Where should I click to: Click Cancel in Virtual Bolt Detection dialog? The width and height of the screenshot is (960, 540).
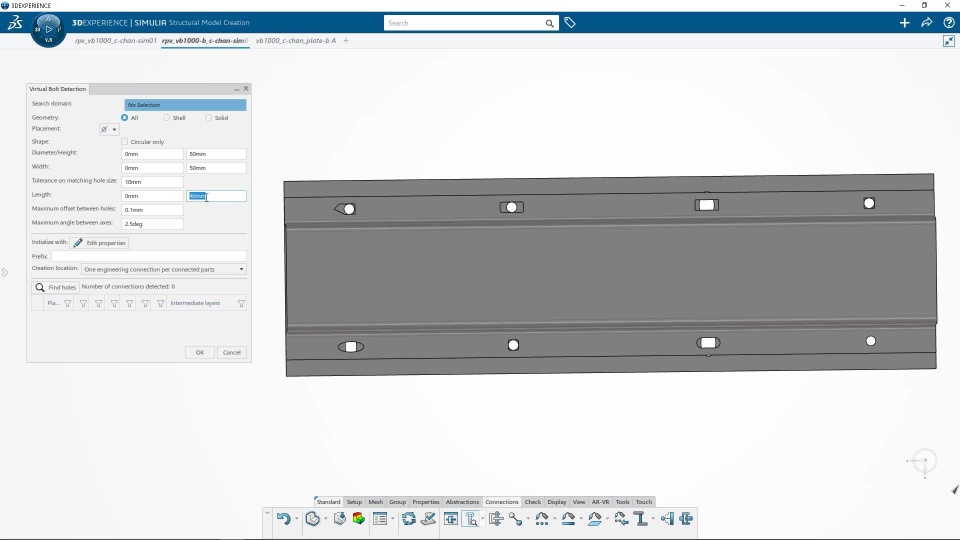pyautogui.click(x=231, y=353)
